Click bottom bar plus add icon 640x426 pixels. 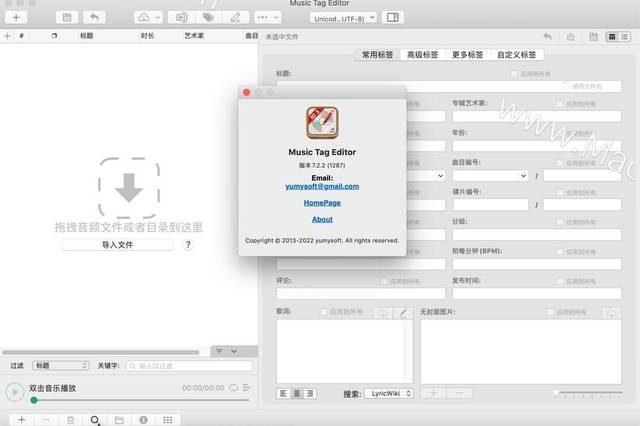point(22,419)
